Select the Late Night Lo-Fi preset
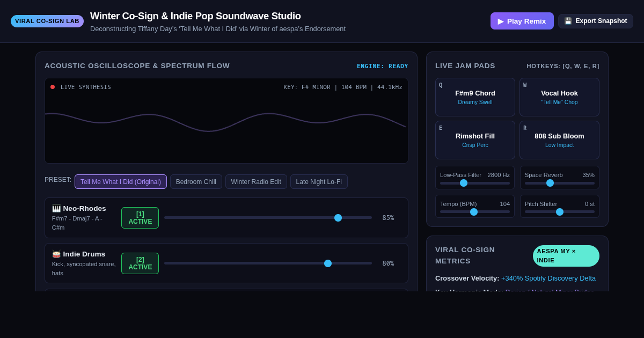This screenshot has width=644, height=338. pyautogui.click(x=319, y=182)
